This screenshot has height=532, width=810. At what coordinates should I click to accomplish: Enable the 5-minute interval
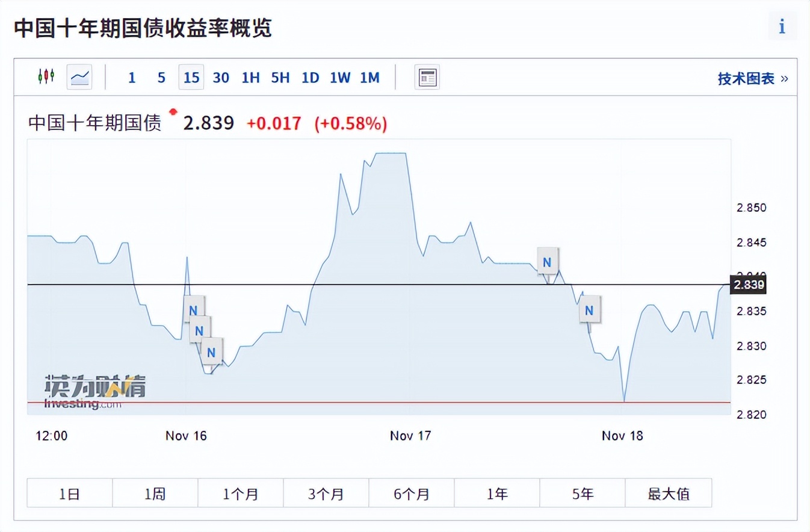pos(161,77)
